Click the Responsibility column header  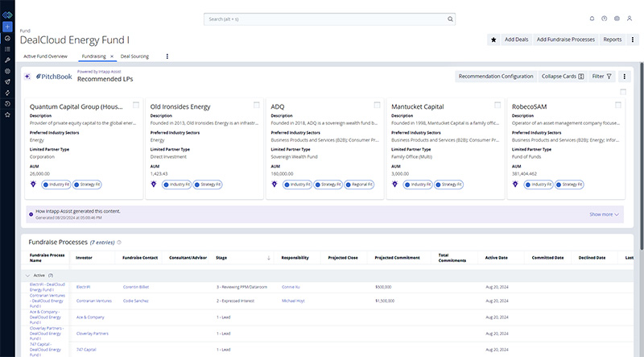pos(295,258)
